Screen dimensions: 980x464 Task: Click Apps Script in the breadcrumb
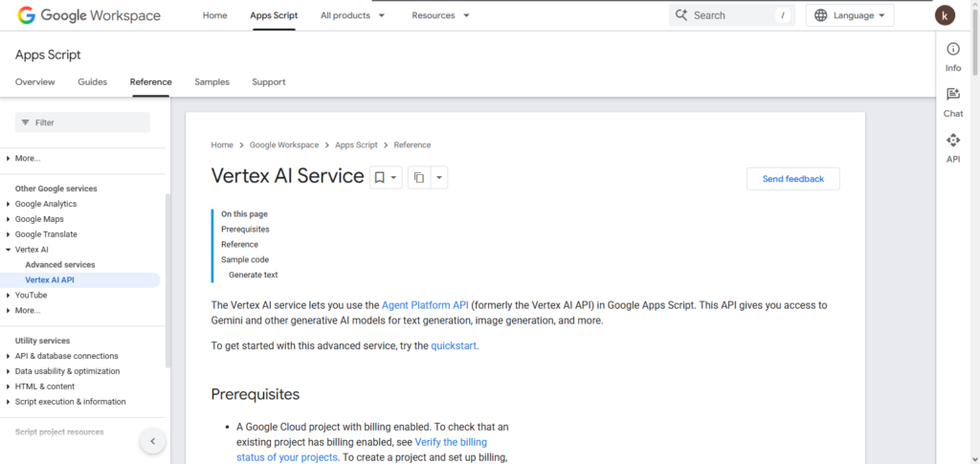(x=356, y=144)
